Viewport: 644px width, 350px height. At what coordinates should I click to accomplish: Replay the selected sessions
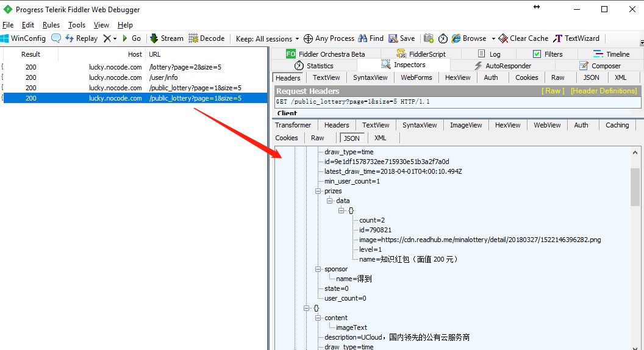[81, 38]
